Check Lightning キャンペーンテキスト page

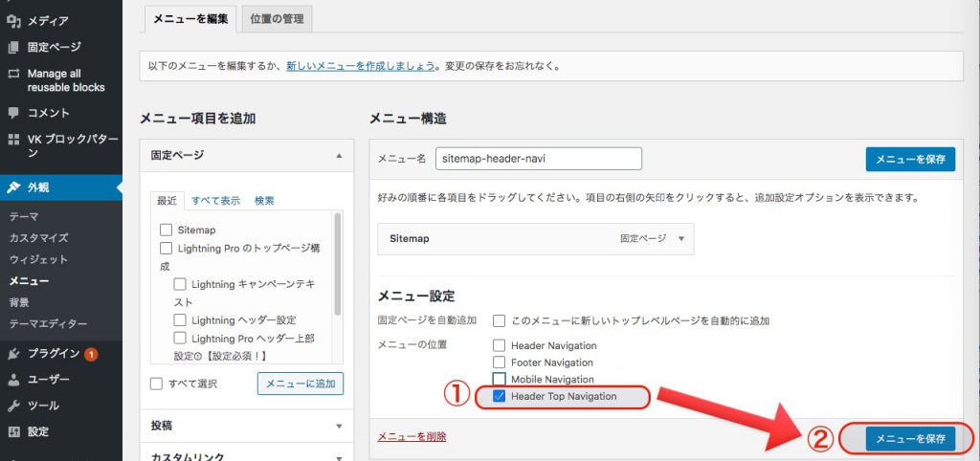coord(180,284)
